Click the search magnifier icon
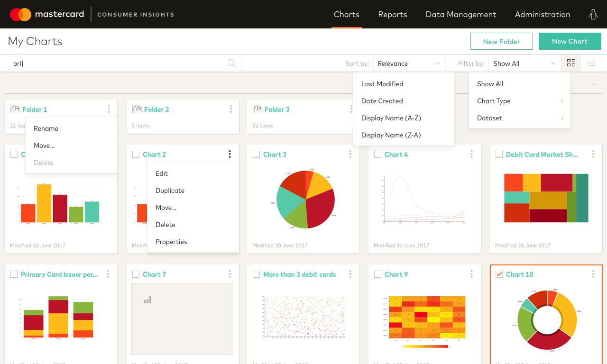 point(231,63)
